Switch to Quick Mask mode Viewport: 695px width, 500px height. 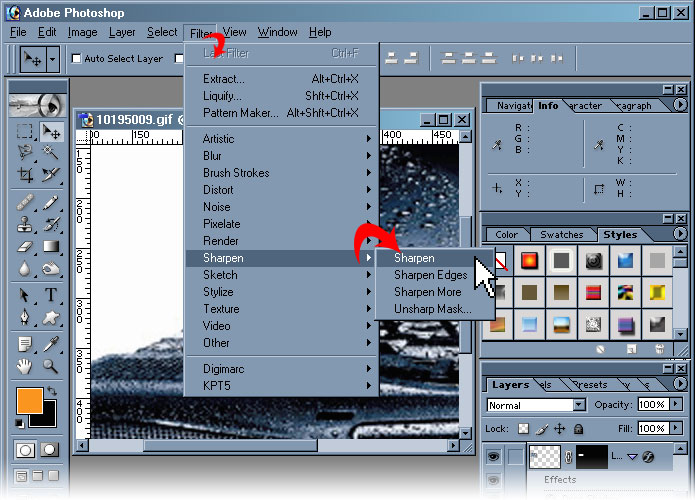click(50, 450)
